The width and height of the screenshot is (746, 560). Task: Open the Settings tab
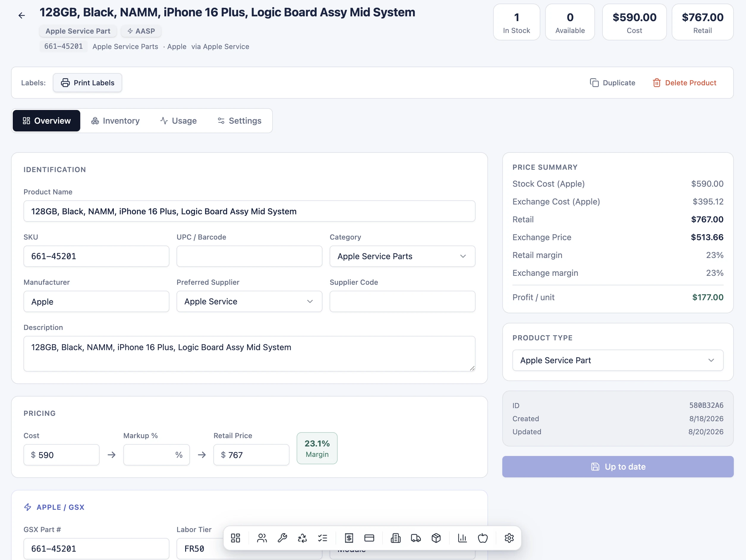[x=240, y=121]
